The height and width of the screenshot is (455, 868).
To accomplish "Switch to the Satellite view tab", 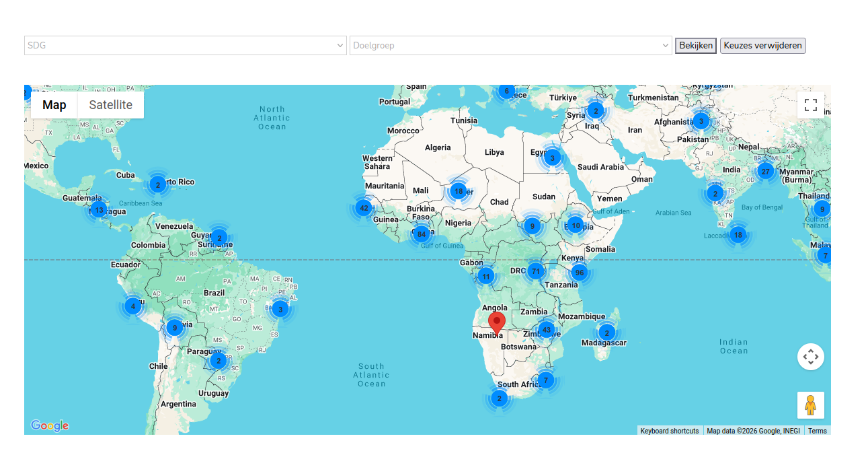I will (x=111, y=105).
